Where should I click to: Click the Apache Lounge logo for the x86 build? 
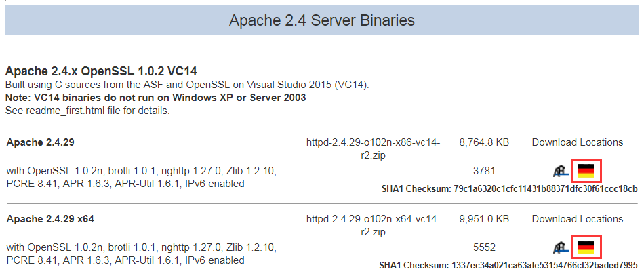pos(561,172)
